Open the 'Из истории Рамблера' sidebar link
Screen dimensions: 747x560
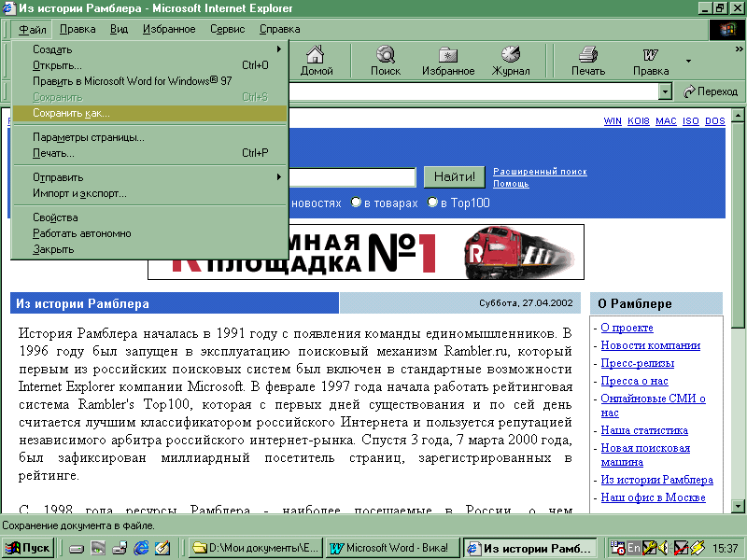[x=657, y=480]
